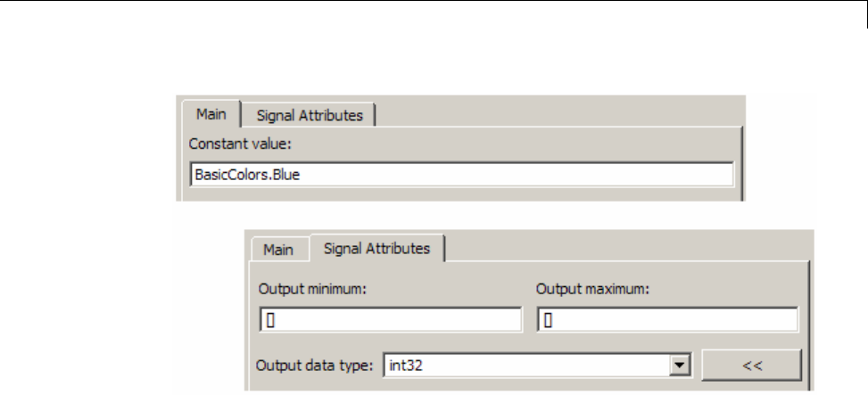Viewport: 868px width, 395px height.
Task: Select the Main tab above Constant value
Action: (211, 114)
